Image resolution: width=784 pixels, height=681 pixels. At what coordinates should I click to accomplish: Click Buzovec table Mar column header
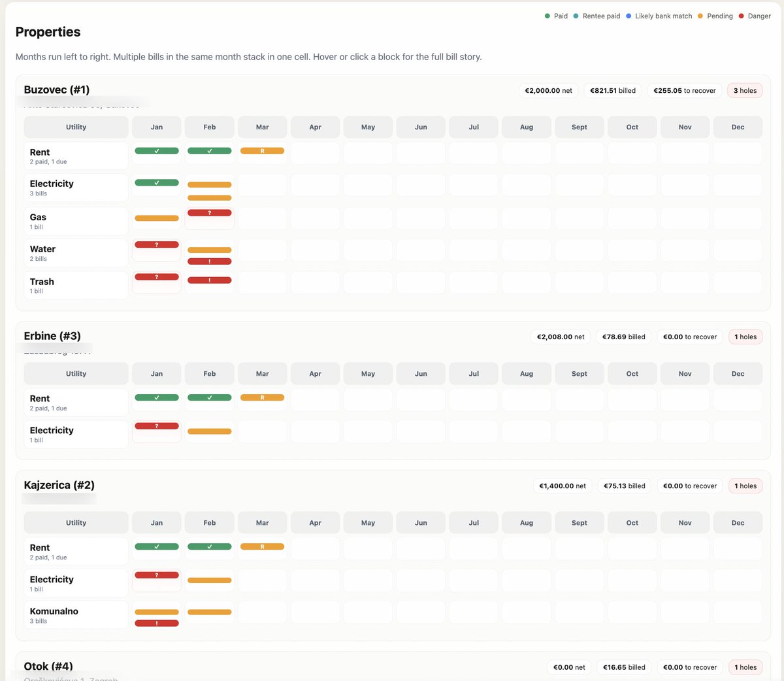(x=263, y=127)
